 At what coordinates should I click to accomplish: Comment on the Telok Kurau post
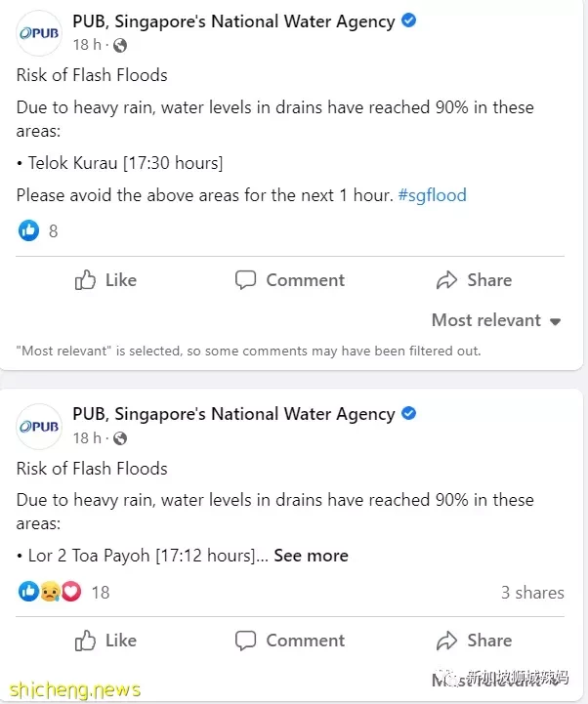(x=290, y=280)
